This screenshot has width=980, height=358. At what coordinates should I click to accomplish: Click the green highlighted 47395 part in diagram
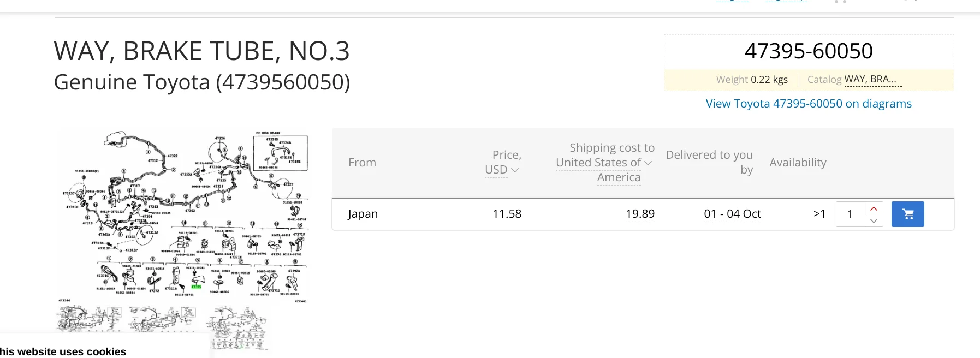196,287
